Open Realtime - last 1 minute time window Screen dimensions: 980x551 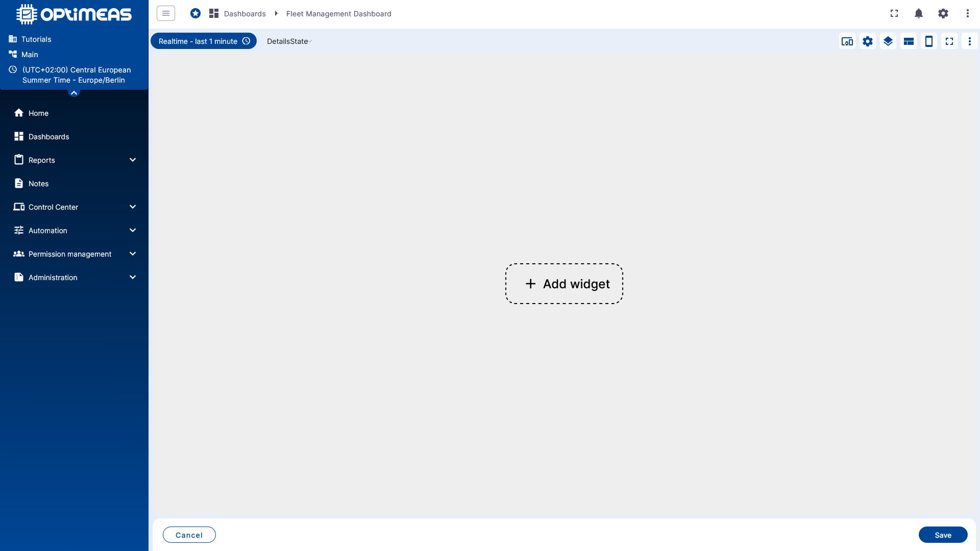(x=204, y=41)
